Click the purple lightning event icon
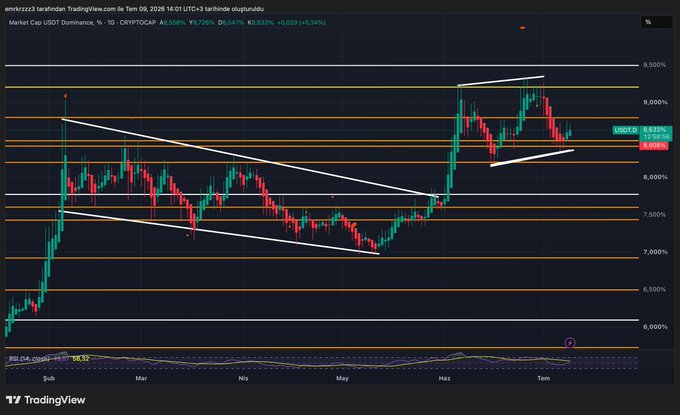Viewport: 680px width, 415px height. 570,343
